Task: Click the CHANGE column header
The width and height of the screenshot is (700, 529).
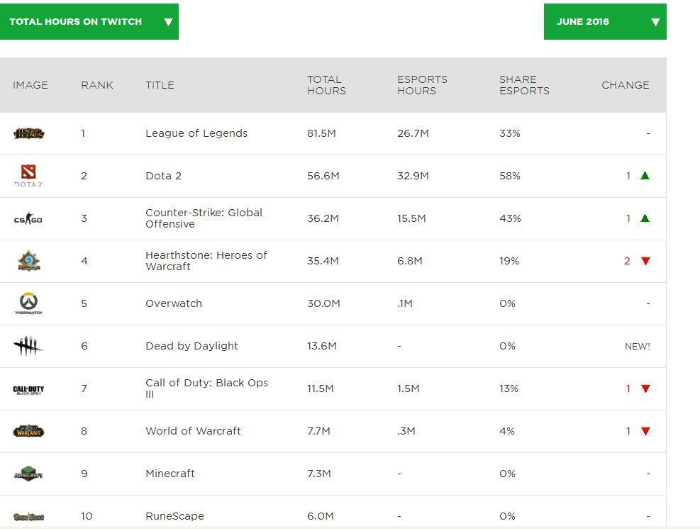Action: point(625,85)
